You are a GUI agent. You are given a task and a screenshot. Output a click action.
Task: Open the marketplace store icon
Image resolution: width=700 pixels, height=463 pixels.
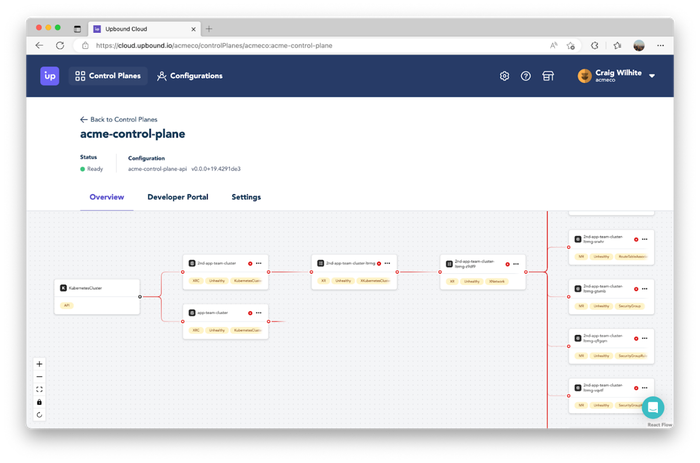click(x=548, y=76)
